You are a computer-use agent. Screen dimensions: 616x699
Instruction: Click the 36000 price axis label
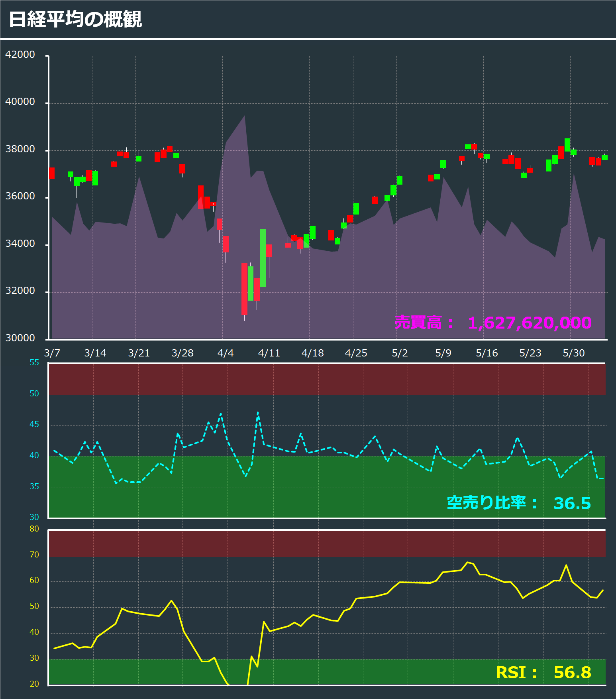click(x=20, y=196)
